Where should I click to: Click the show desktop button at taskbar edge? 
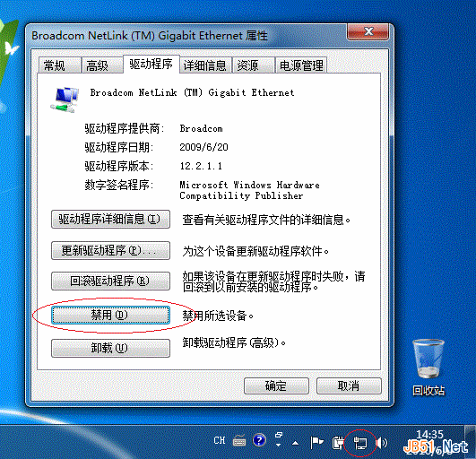pos(471,442)
